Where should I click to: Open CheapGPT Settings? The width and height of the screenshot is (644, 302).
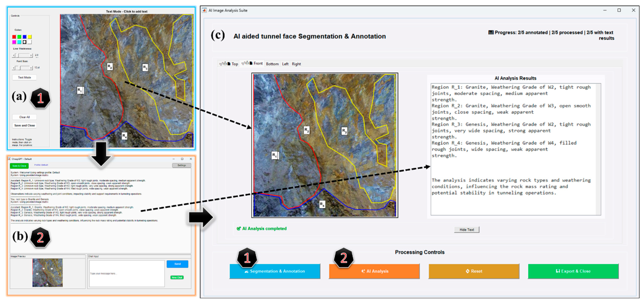tap(181, 166)
